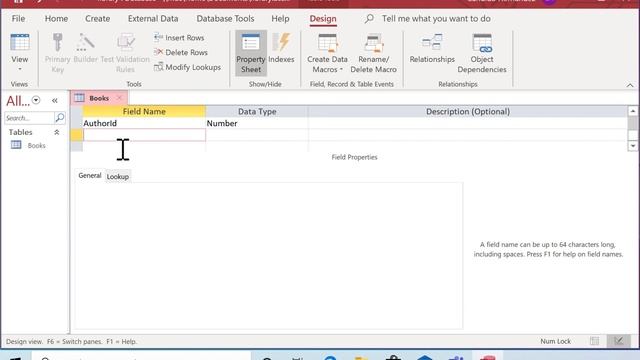The height and width of the screenshot is (360, 640).
Task: Select the Books table in the navigation pane
Action: pyautogui.click(x=29, y=145)
